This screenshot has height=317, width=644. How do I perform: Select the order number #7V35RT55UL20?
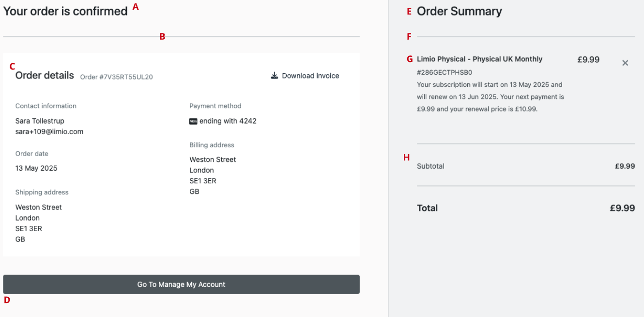[116, 77]
